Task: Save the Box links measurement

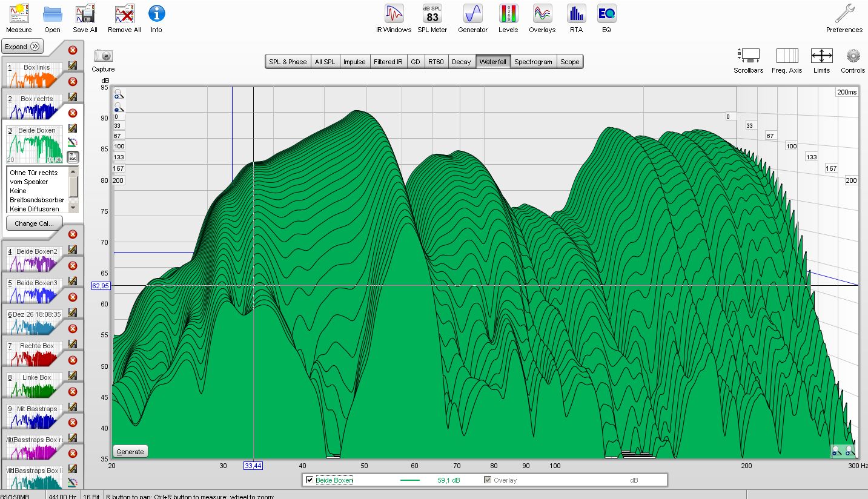Action: click(73, 65)
